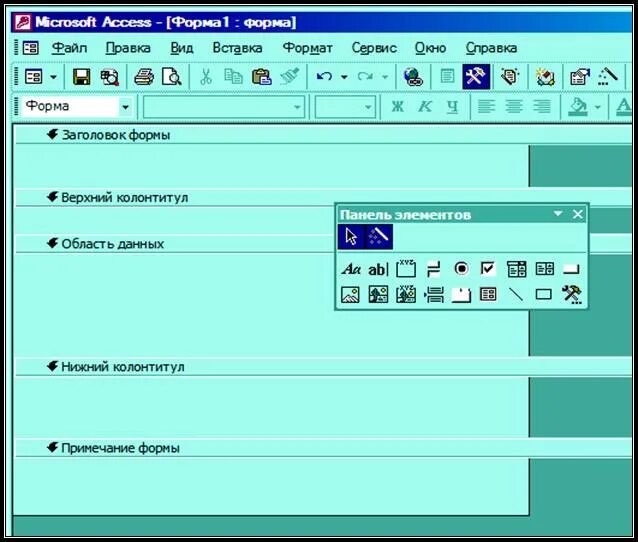
Task: Close the Панель элементов toolbox
Action: pyautogui.click(x=578, y=214)
